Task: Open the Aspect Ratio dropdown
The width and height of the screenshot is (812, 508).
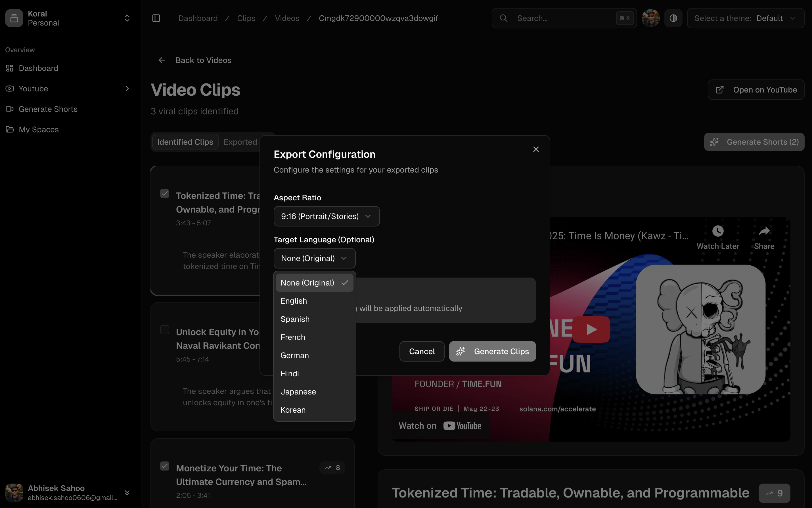Action: tap(326, 216)
